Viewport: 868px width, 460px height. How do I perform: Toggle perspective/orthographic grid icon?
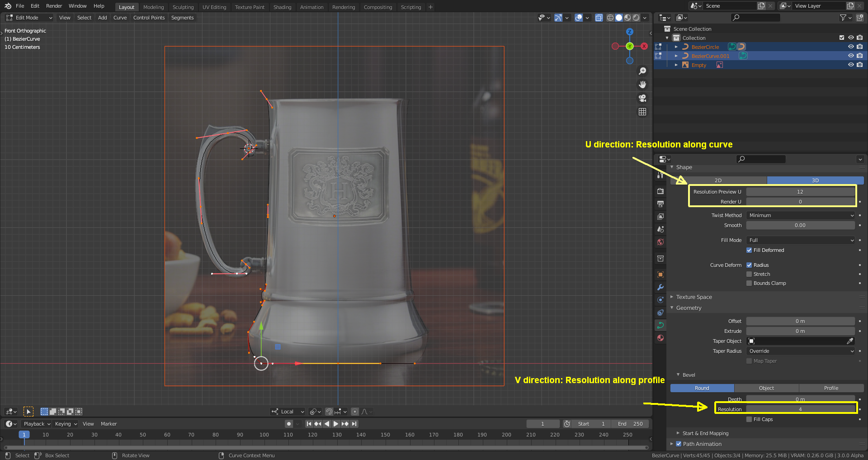[642, 112]
